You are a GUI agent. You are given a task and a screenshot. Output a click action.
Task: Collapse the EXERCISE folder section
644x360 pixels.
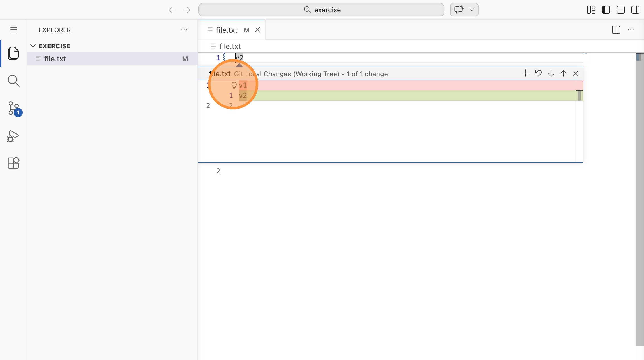(x=33, y=46)
